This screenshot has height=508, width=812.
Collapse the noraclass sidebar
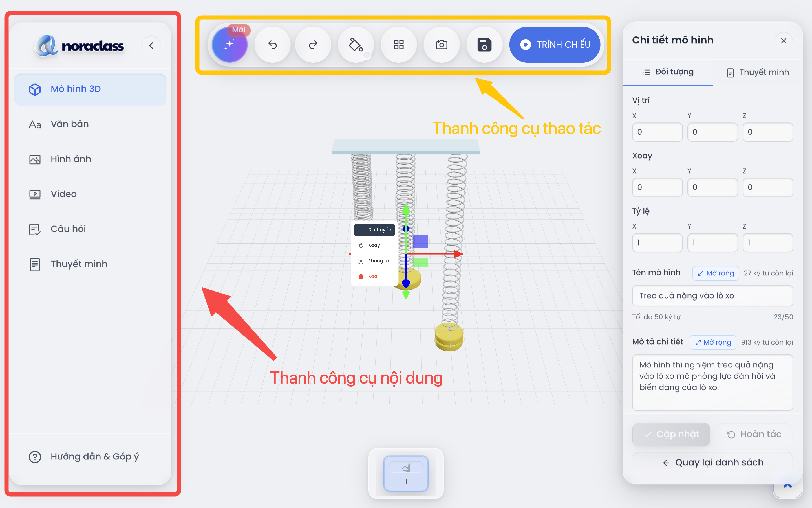pyautogui.click(x=151, y=45)
